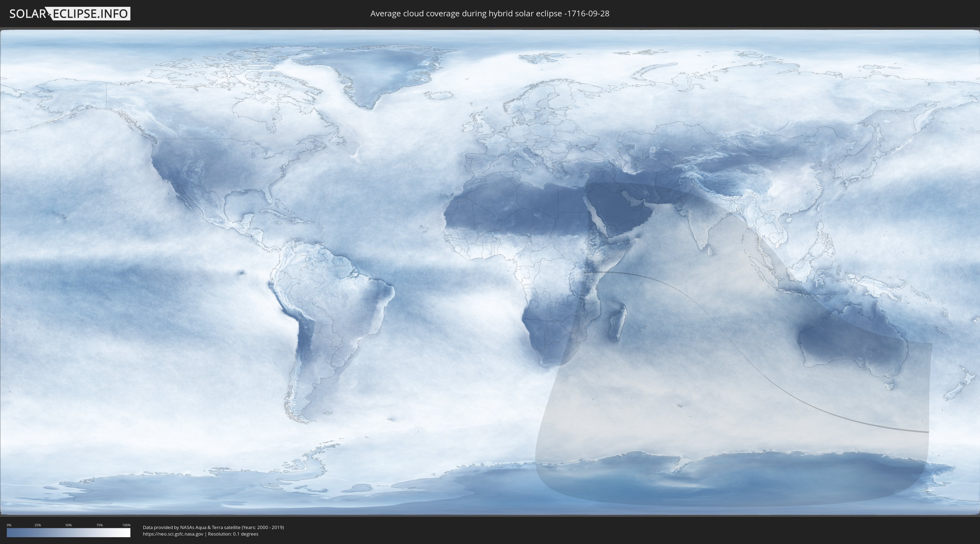Click the NASA Aqua & Terra data credit text

[x=213, y=527]
